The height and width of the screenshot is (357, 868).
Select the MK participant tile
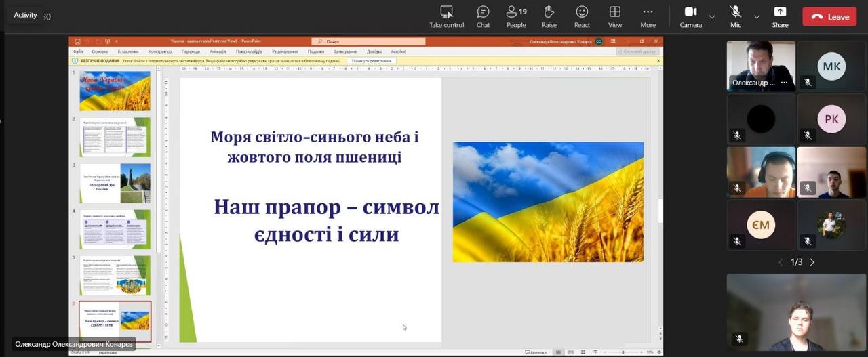pos(831,66)
